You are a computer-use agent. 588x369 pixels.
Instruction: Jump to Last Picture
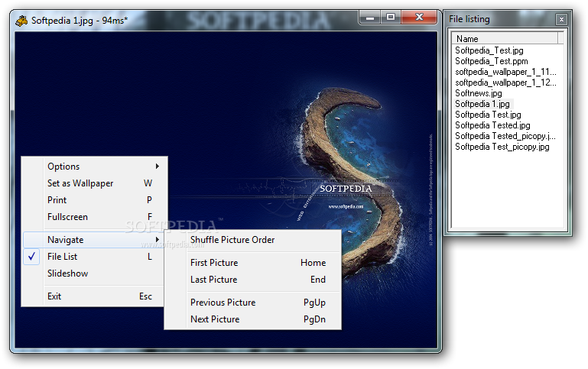point(253,280)
